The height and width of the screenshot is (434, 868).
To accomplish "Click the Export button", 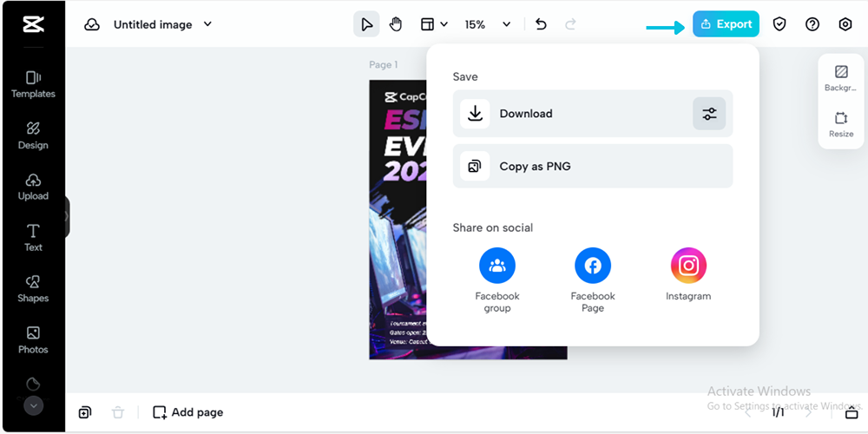I will (726, 24).
